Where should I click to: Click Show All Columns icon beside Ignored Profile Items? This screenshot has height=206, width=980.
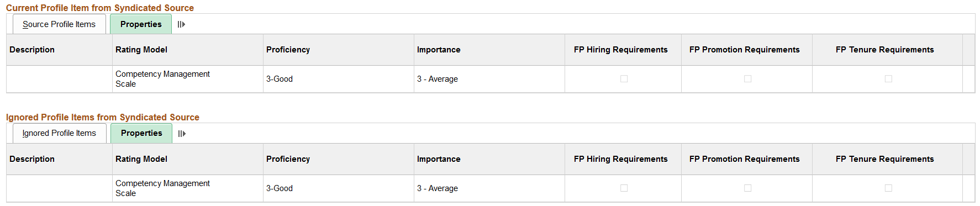[x=182, y=134]
